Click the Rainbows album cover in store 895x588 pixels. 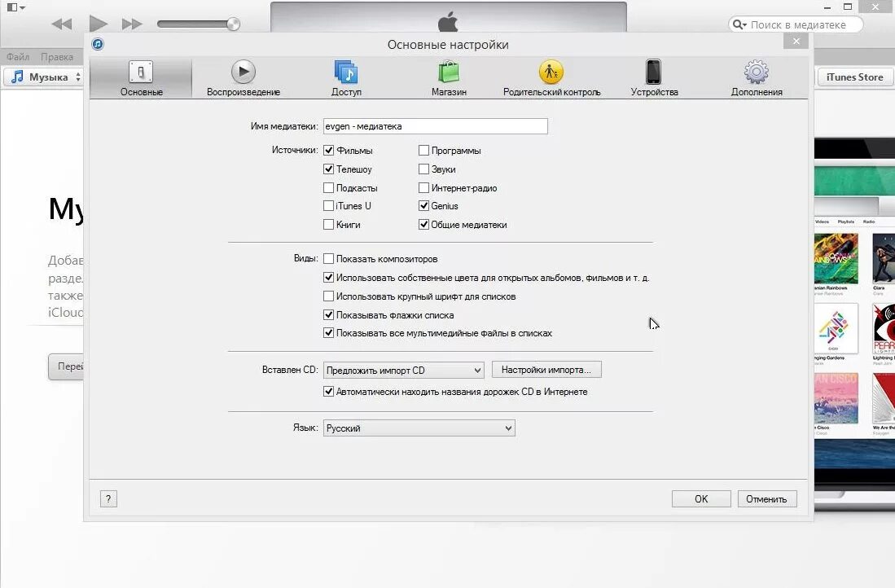pyautogui.click(x=836, y=258)
